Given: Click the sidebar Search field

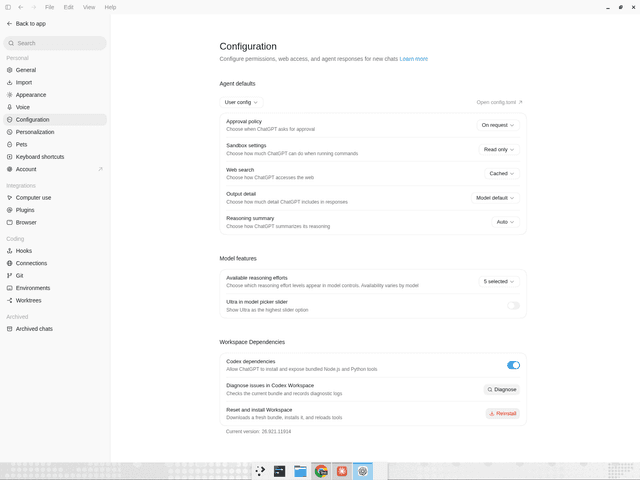Looking at the screenshot, I should [55, 43].
